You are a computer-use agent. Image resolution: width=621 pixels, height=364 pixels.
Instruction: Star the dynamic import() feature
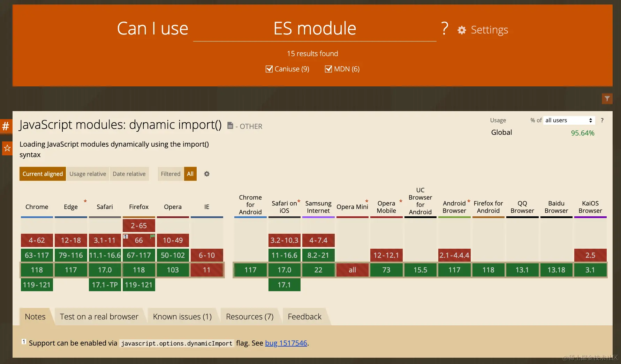tap(7, 148)
